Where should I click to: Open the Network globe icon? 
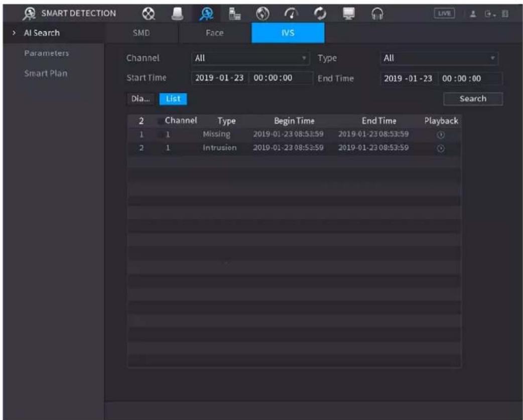coord(263,14)
